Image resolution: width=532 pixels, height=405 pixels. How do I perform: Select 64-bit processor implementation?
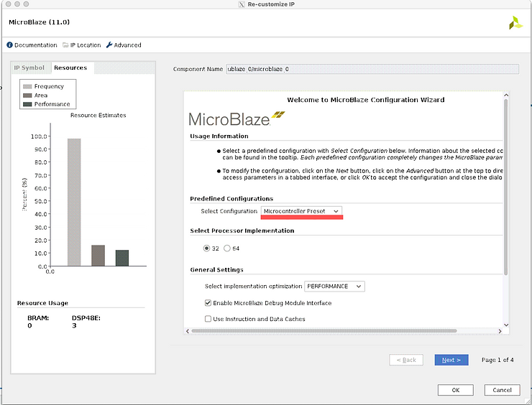[227, 248]
